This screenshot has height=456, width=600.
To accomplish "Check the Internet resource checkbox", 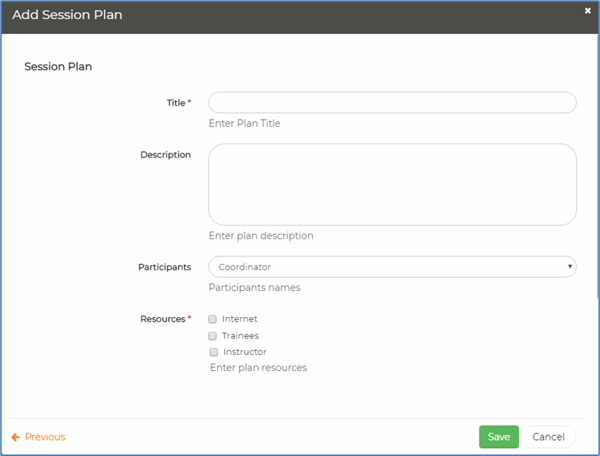I will click(212, 319).
